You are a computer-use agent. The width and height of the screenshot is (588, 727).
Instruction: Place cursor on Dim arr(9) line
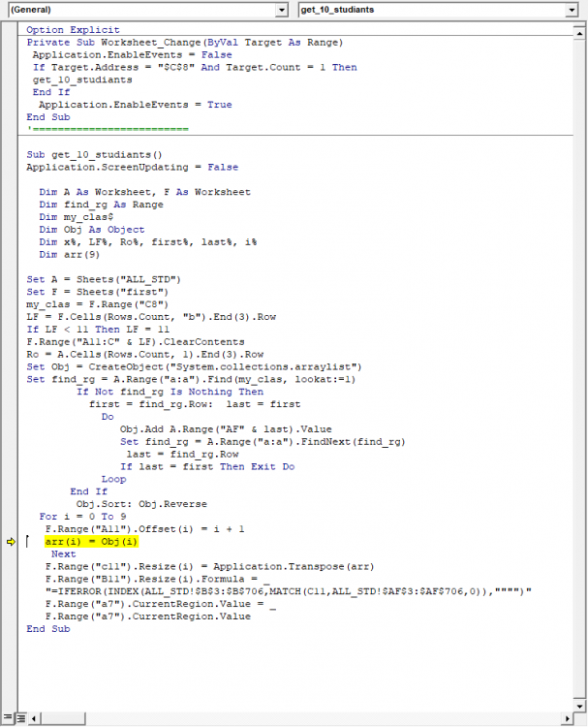[68, 254]
